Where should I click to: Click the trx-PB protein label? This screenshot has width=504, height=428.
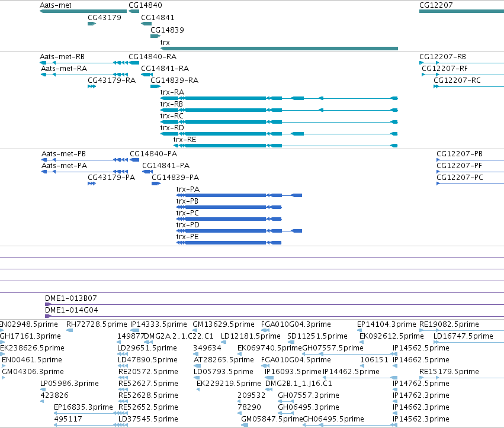click(187, 201)
